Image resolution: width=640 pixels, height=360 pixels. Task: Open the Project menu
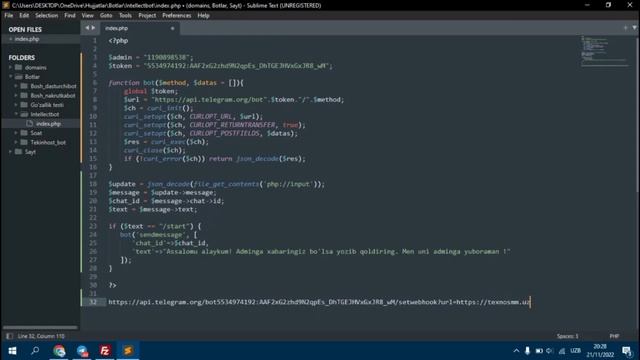[147, 16]
